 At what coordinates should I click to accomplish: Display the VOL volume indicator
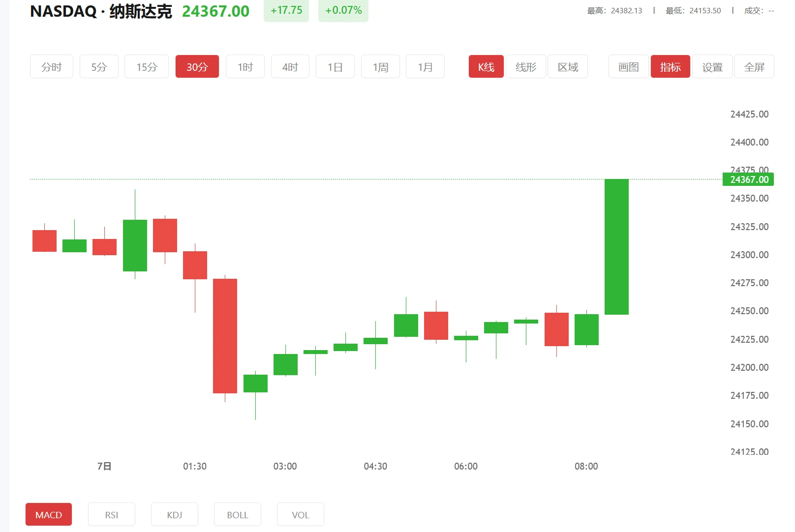click(x=300, y=514)
